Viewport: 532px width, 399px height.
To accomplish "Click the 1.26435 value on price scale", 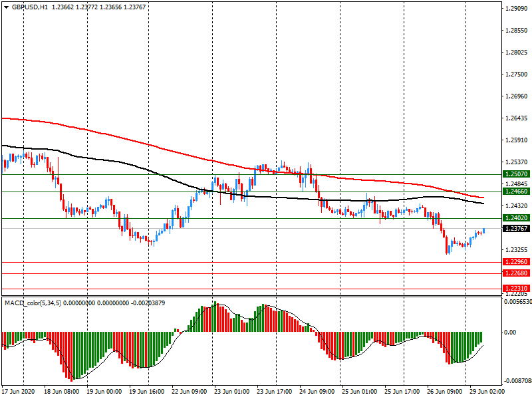I will click(x=517, y=118).
